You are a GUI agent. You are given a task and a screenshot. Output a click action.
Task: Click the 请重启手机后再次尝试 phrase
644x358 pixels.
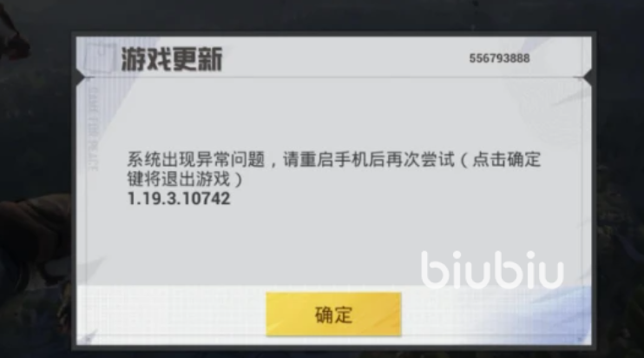[369, 160]
